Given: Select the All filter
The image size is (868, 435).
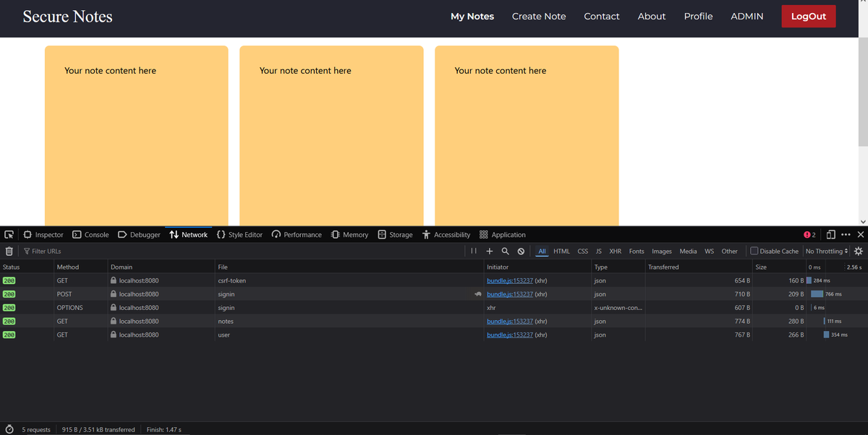Looking at the screenshot, I should pyautogui.click(x=542, y=251).
